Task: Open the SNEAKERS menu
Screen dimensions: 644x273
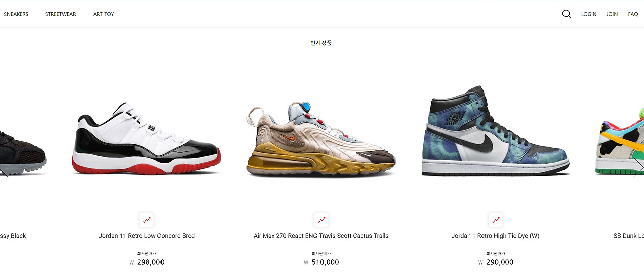Action: coord(16,14)
